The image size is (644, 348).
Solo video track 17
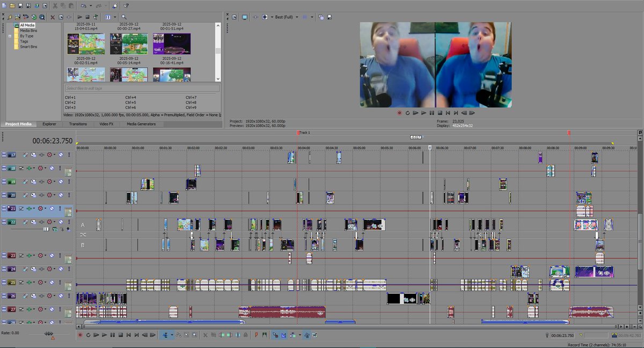click(69, 155)
